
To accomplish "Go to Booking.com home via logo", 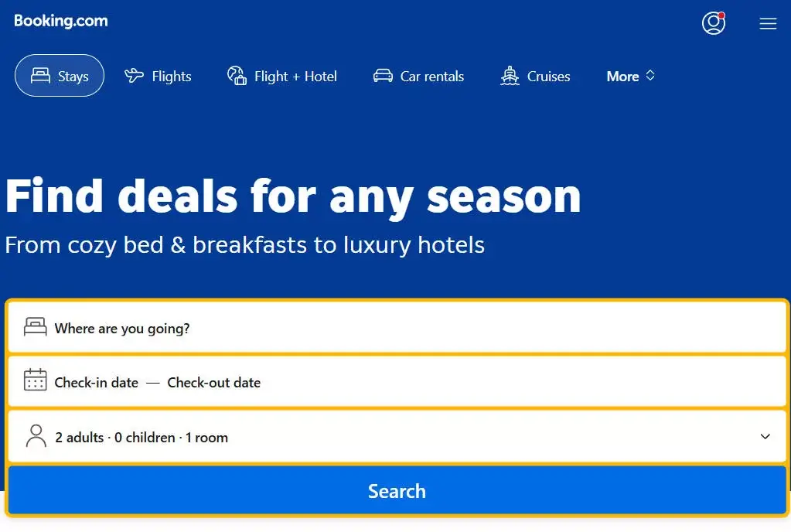I will coord(61,21).
